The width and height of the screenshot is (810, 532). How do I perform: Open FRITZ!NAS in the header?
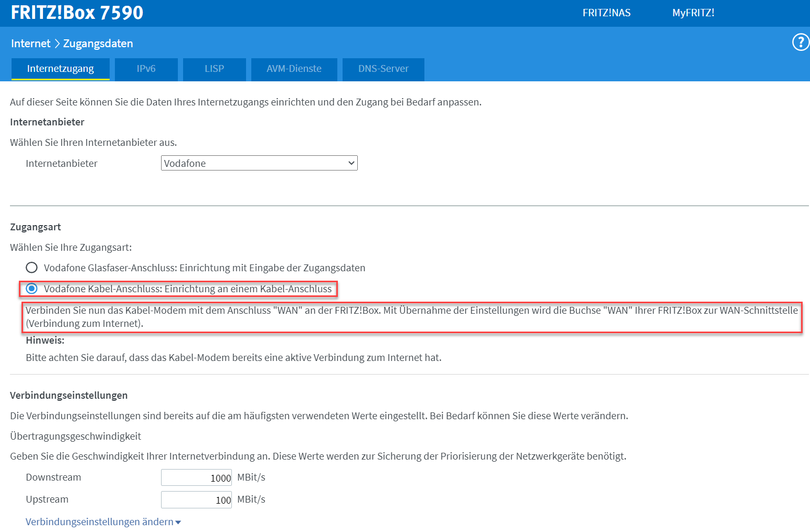[x=606, y=13]
